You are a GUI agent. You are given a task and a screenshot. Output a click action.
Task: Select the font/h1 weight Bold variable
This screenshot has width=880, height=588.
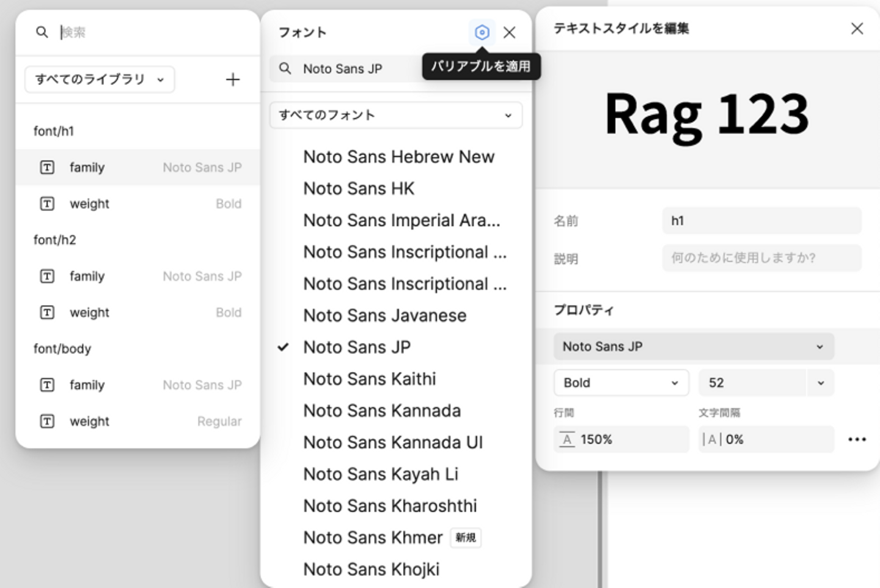[138, 204]
